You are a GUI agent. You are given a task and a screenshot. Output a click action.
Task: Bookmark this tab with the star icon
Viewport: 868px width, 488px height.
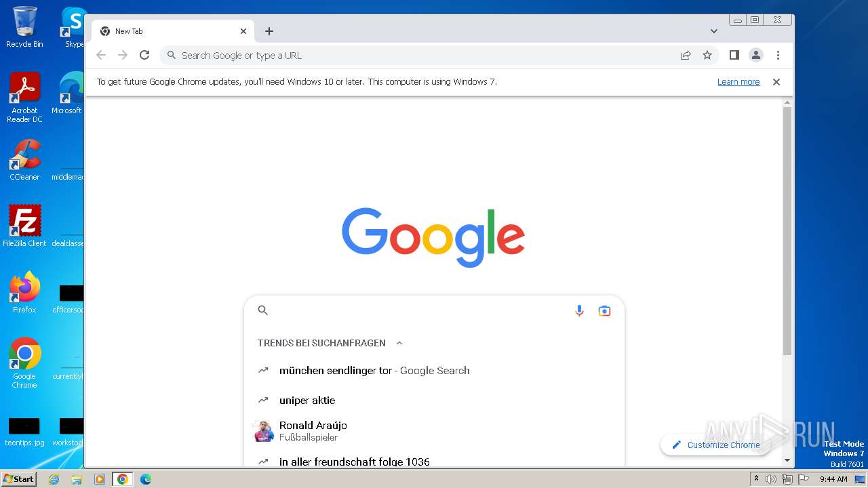[707, 56]
